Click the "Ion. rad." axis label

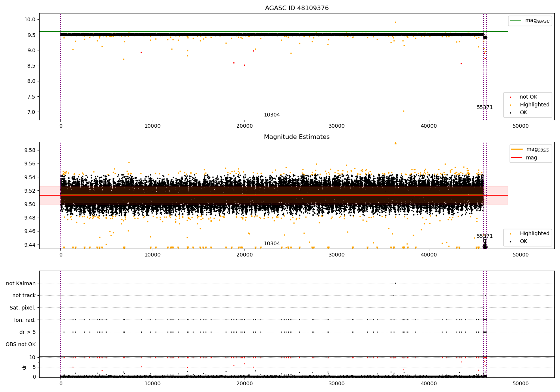point(25,320)
